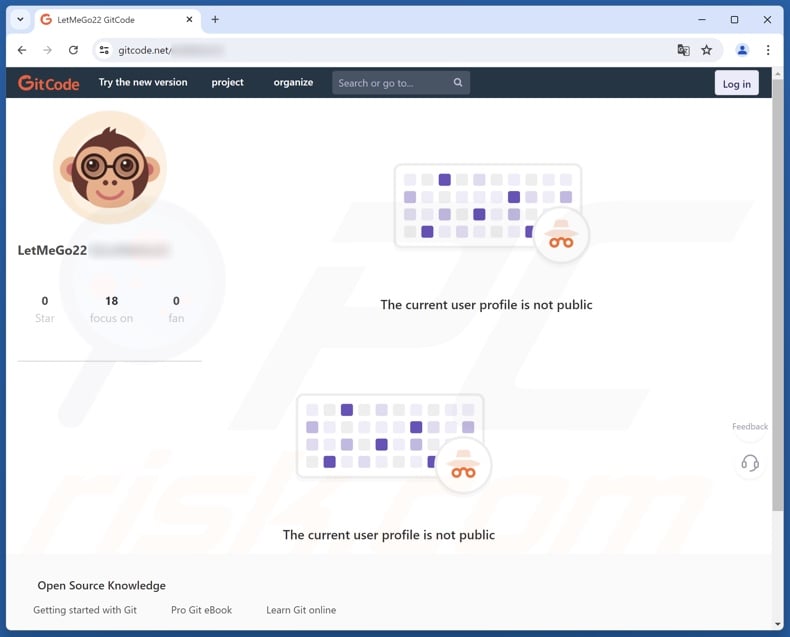This screenshot has width=790, height=637.
Task: Select the LetMeGo22 GitCode tab
Action: click(117, 20)
